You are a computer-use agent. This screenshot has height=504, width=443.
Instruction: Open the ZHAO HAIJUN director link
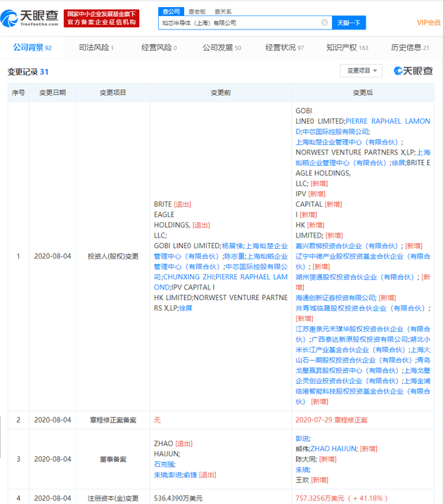coord(334,448)
